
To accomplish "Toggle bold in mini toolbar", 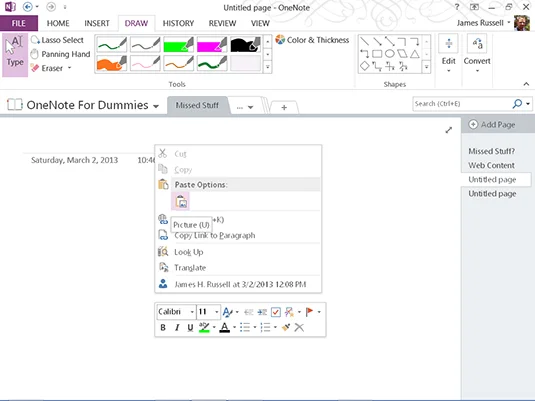I will click(x=163, y=328).
